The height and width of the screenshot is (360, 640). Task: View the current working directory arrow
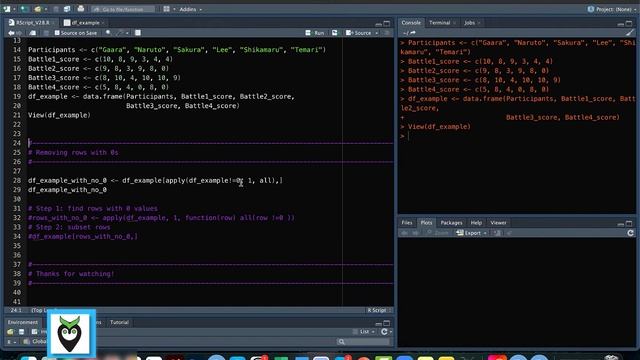click(413, 33)
